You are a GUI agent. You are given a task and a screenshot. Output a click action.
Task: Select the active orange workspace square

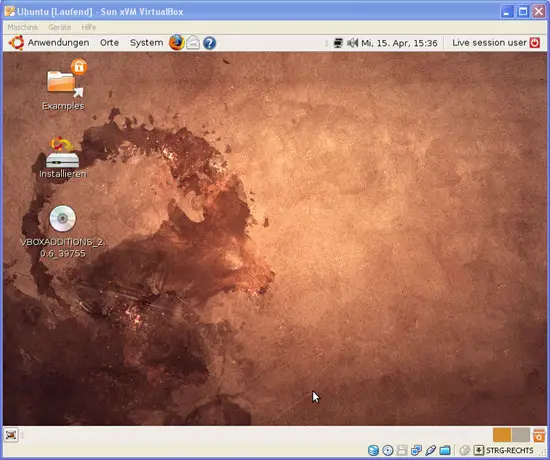[502, 435]
